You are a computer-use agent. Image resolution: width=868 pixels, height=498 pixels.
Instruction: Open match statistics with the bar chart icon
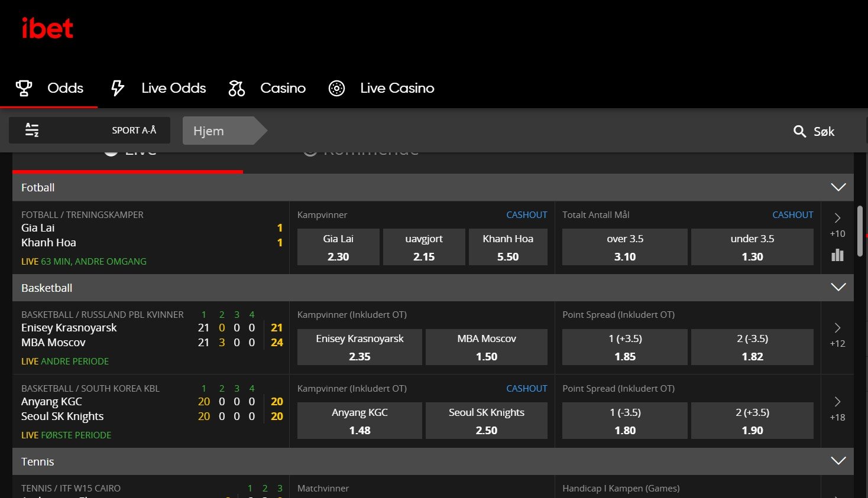click(837, 255)
